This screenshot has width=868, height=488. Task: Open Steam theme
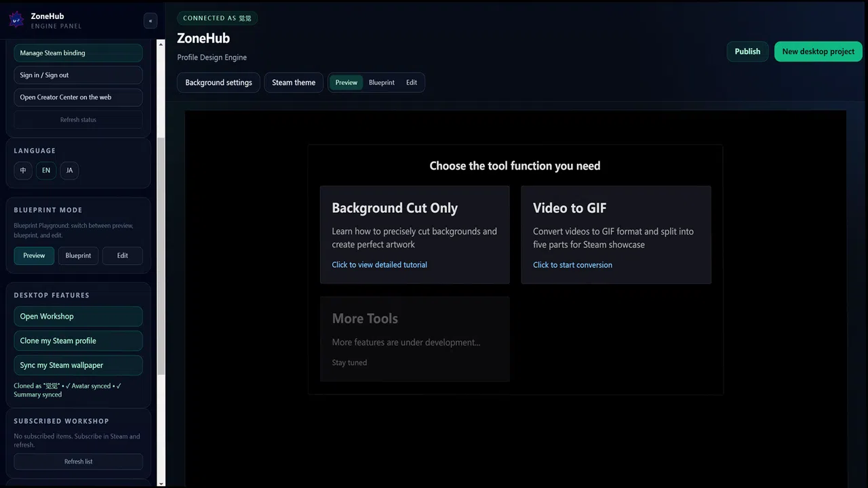click(294, 83)
